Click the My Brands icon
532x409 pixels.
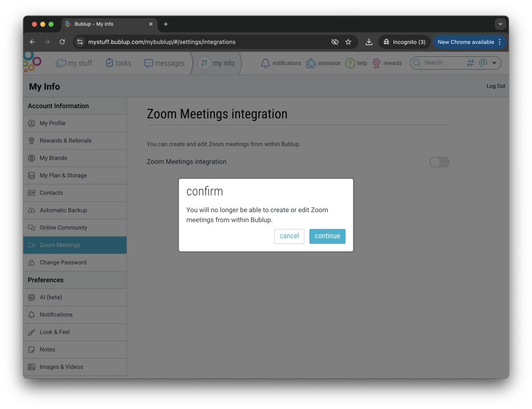point(32,158)
